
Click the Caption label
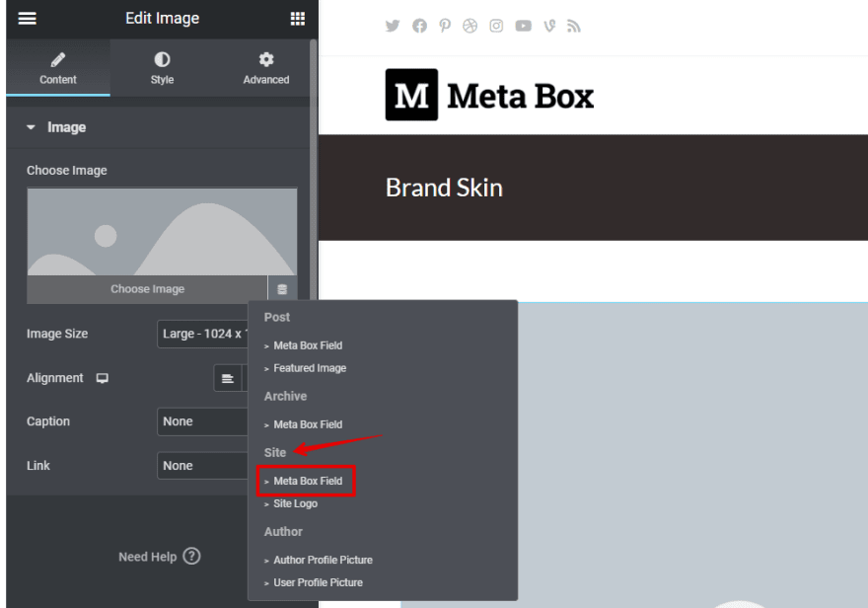[x=48, y=421]
